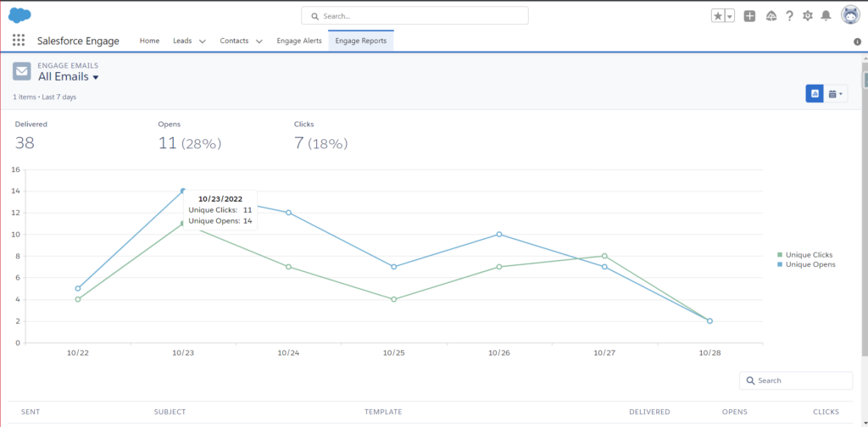Screen dimensions: 868x427
Task: Expand the Contacts tab chevron
Action: 259,42
